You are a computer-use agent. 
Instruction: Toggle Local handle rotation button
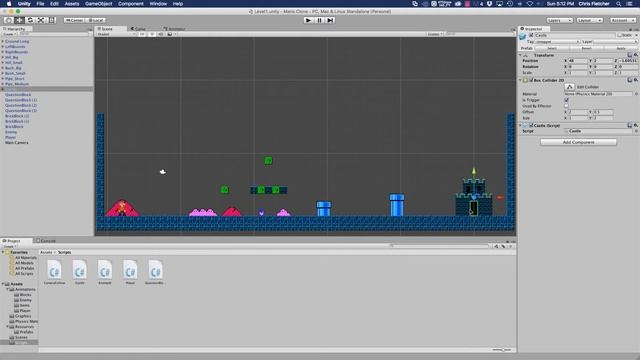point(96,20)
